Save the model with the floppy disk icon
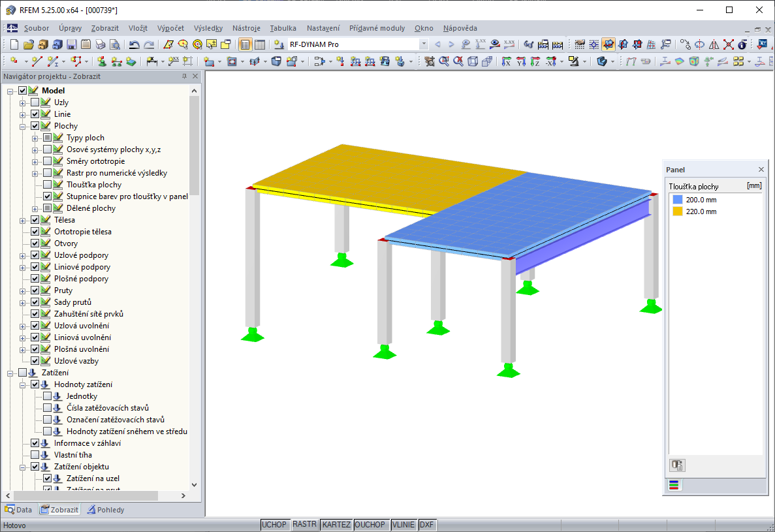775x532 pixels. (x=72, y=44)
